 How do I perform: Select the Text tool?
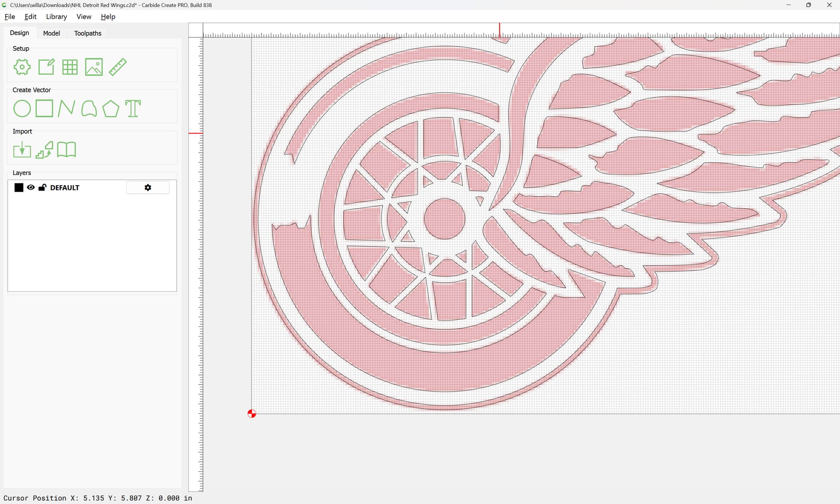click(x=133, y=108)
